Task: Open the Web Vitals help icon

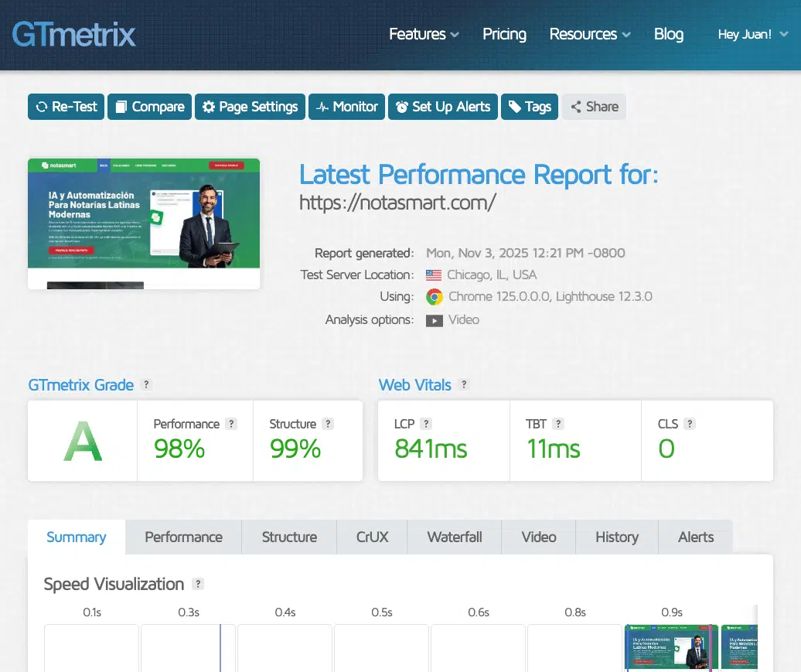Action: pos(463,384)
